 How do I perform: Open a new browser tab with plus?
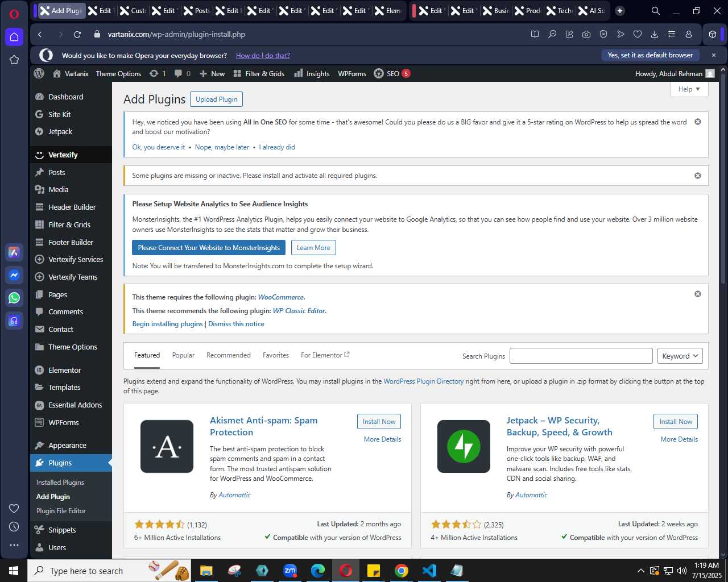pos(620,11)
